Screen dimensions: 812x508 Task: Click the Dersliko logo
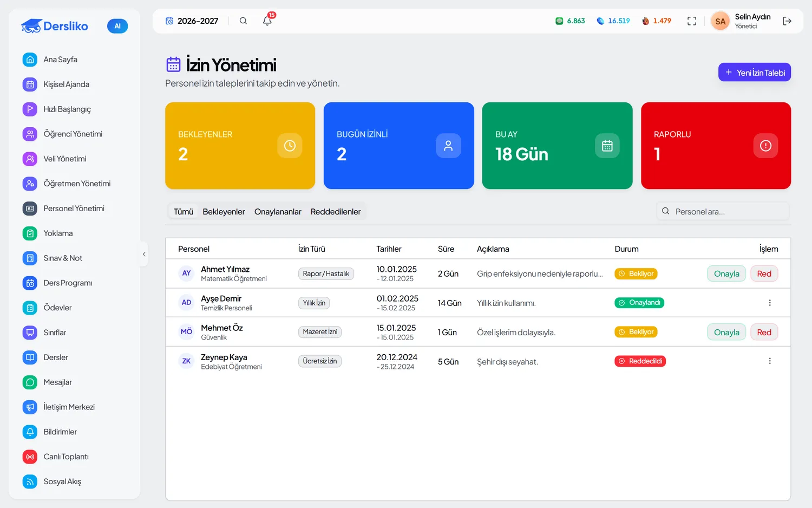(x=54, y=26)
